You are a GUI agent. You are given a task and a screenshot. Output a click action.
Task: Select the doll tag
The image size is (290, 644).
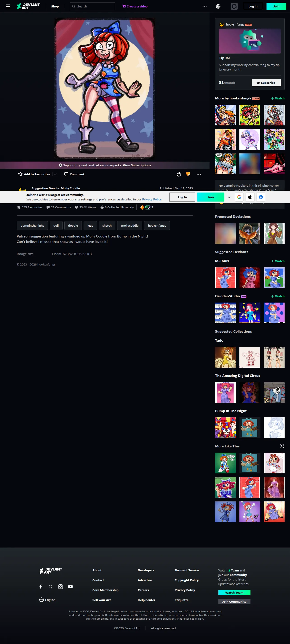tap(56, 226)
